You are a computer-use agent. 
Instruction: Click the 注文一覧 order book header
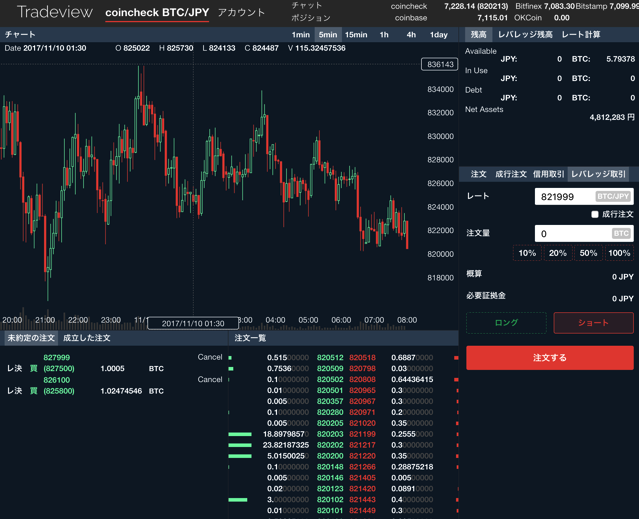point(250,338)
